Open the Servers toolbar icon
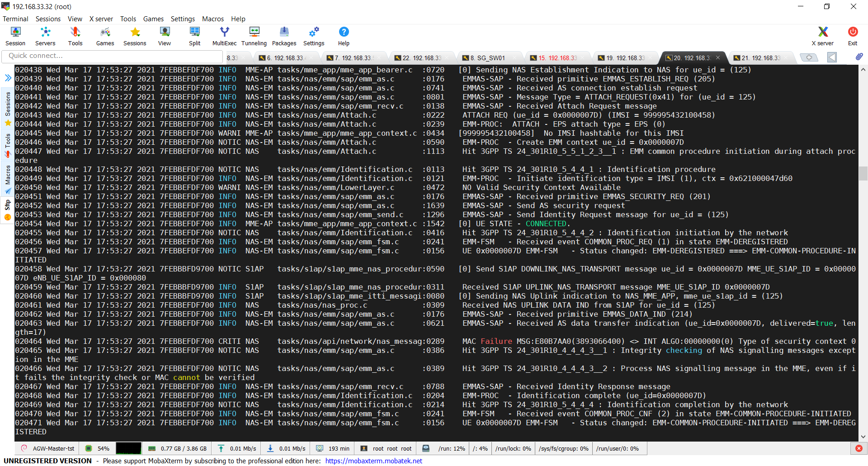868x466 pixels. (45, 36)
